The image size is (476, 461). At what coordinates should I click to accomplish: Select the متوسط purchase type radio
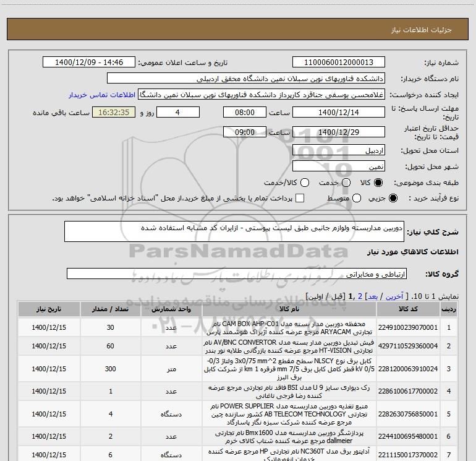pyautogui.click(x=357, y=198)
